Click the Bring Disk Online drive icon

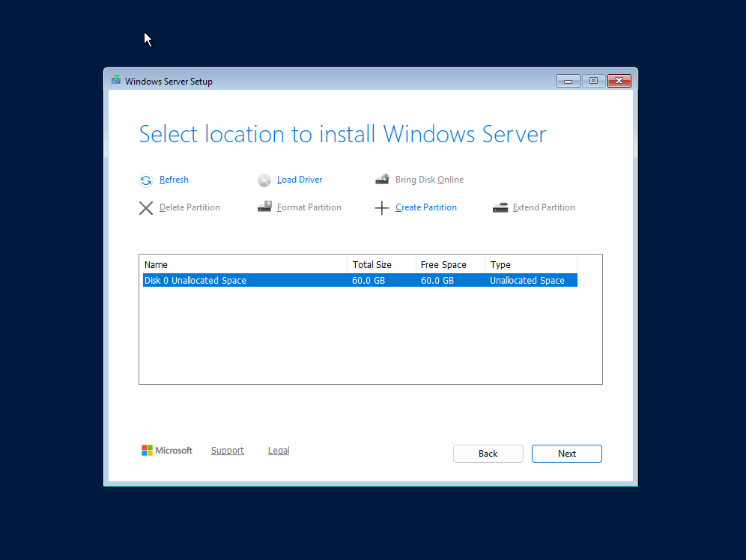tap(382, 180)
